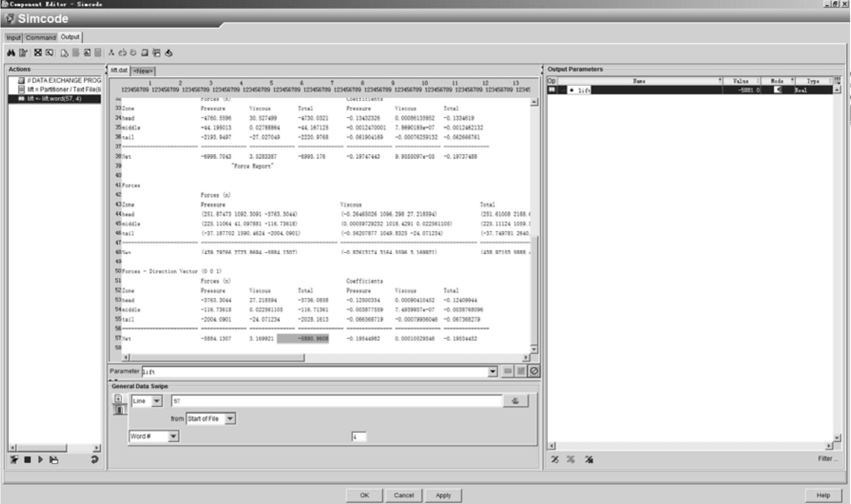Switch to the Input tab
Viewport: 851px width, 504px height.
point(13,38)
